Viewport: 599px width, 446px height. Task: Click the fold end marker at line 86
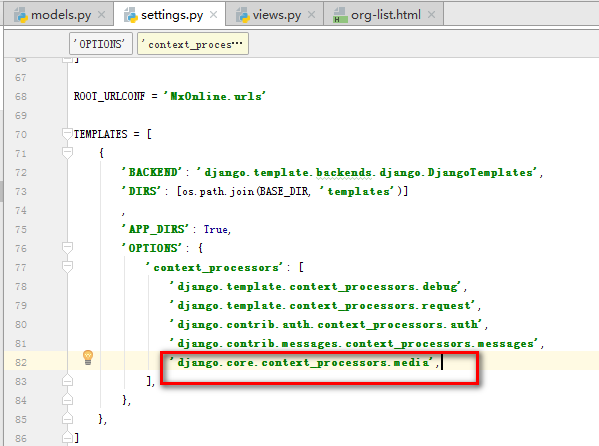[67, 438]
